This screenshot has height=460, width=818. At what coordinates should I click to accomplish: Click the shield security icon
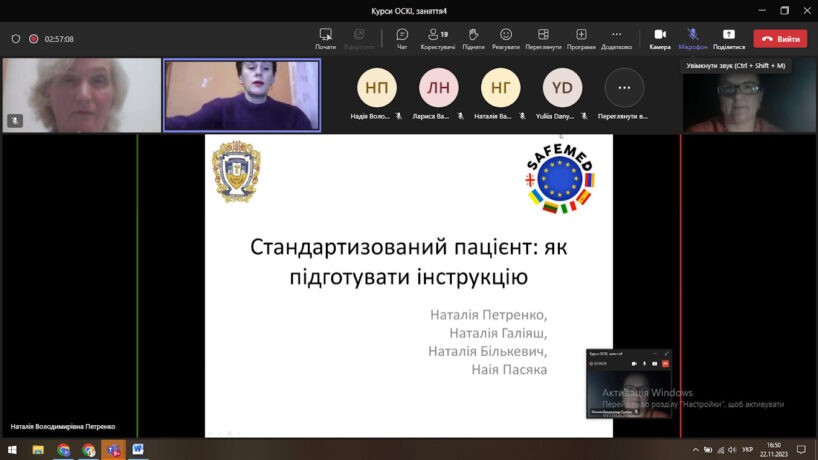coord(15,39)
